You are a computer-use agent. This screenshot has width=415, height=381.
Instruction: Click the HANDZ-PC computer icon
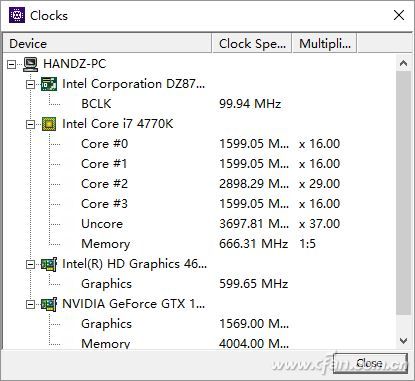tap(30, 64)
